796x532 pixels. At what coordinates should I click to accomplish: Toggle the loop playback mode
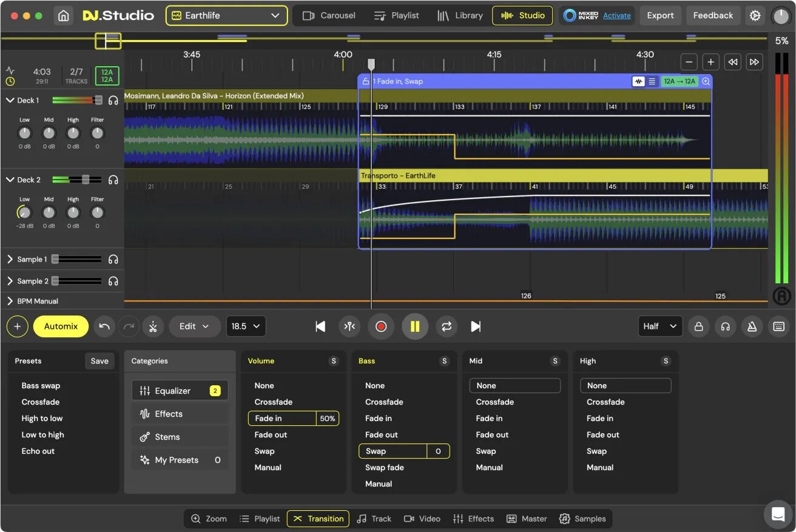(x=447, y=326)
